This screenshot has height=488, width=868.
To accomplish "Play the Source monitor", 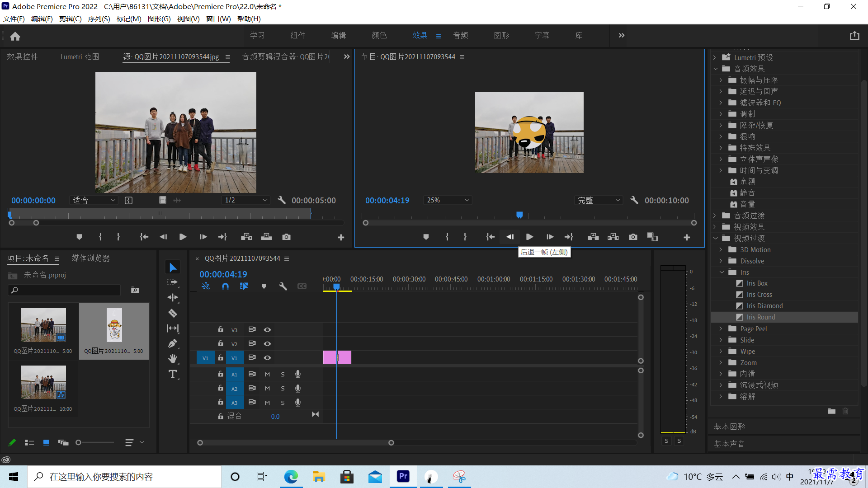I will [x=183, y=237].
